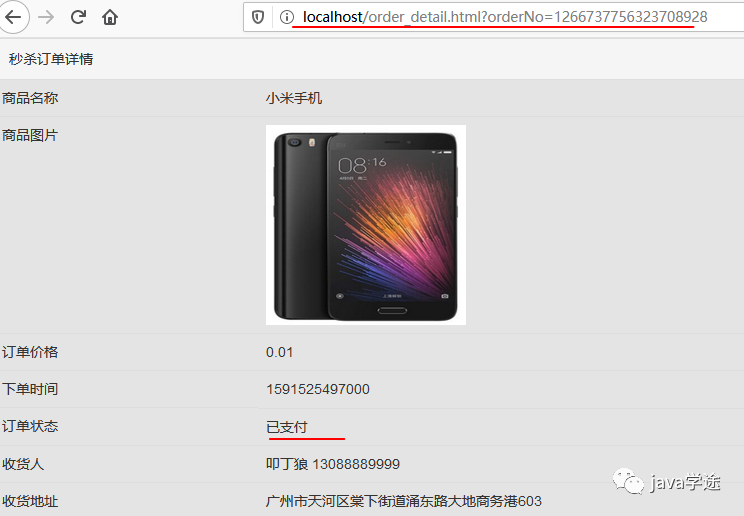Click the 已支付 order status text

287,427
